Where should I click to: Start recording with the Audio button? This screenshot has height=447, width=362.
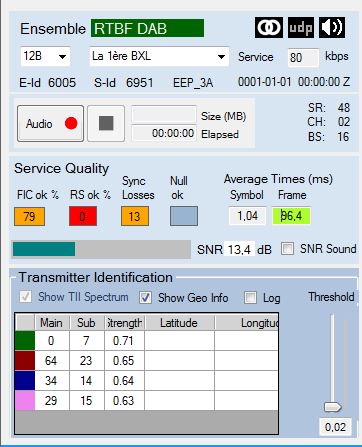pos(50,124)
